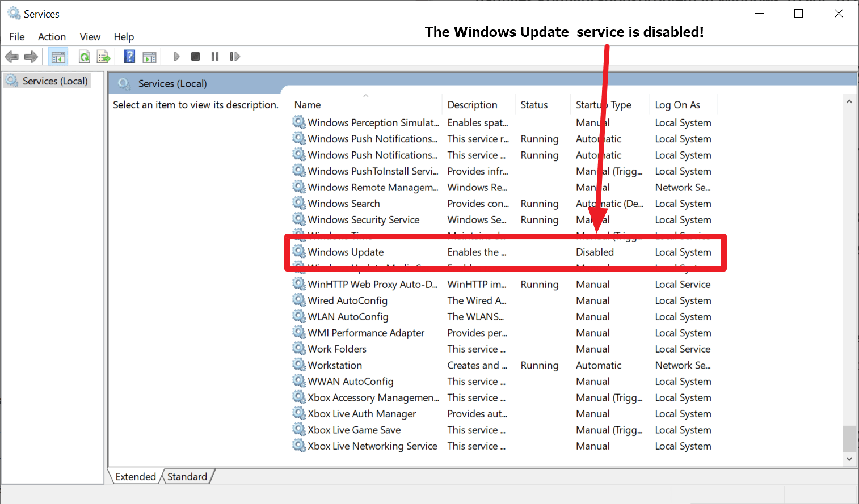The image size is (859, 504).
Task: Select WinHTTP Web Proxy Auto-D... service
Action: (373, 285)
